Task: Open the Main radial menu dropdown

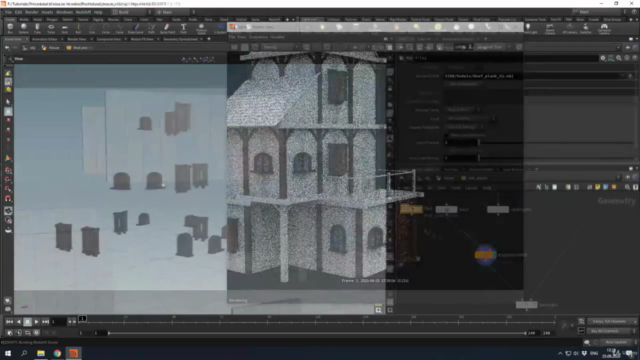Action: tap(175, 12)
